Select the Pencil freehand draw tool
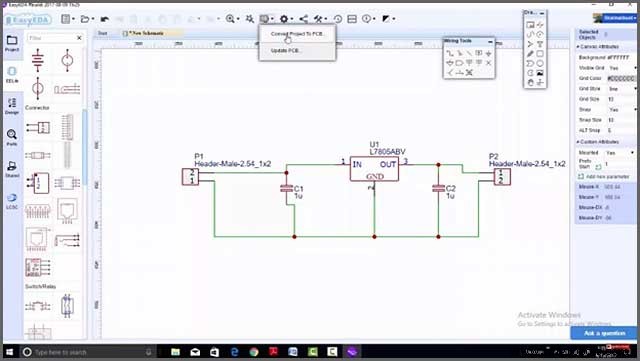This screenshot has width=640, height=361. pos(530,53)
